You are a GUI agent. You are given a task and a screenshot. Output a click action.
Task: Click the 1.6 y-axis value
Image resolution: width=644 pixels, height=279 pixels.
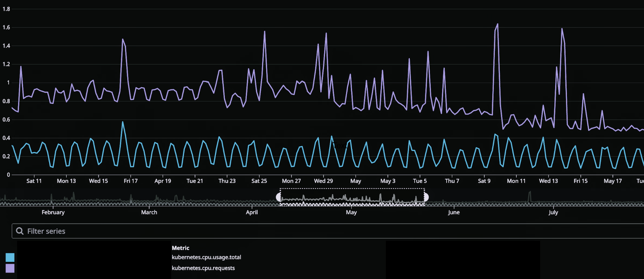click(6, 27)
